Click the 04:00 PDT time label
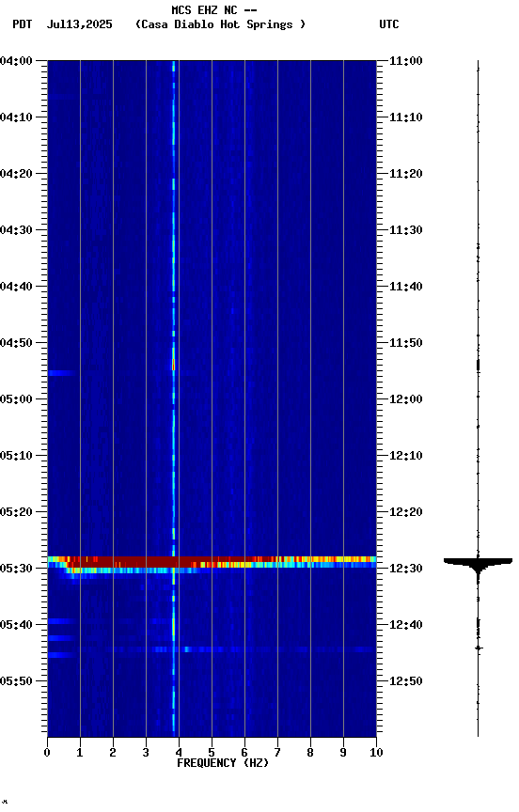Screen dimensions: 519x812 (16, 61)
